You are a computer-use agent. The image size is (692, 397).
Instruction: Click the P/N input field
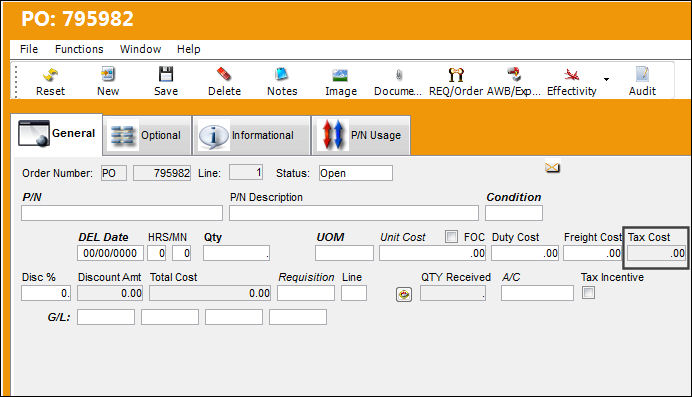pyautogui.click(x=122, y=213)
